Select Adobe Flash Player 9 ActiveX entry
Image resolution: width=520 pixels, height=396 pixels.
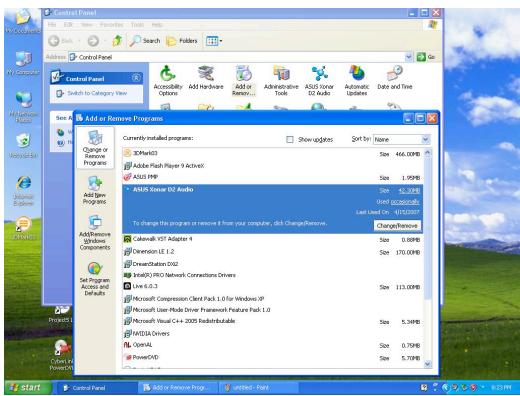[x=273, y=166]
